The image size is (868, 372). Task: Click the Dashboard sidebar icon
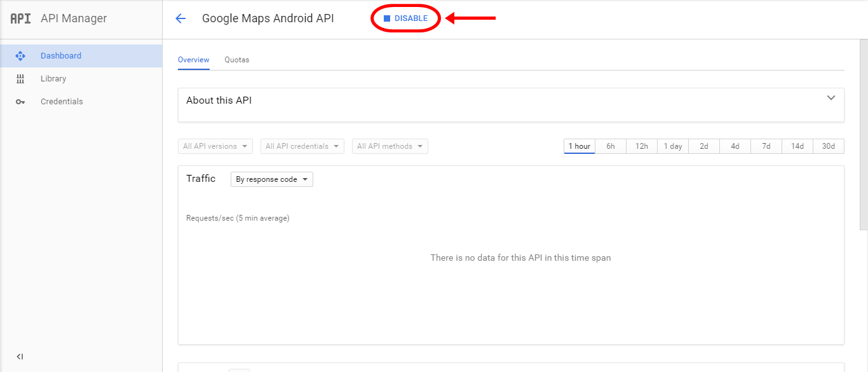coord(20,56)
